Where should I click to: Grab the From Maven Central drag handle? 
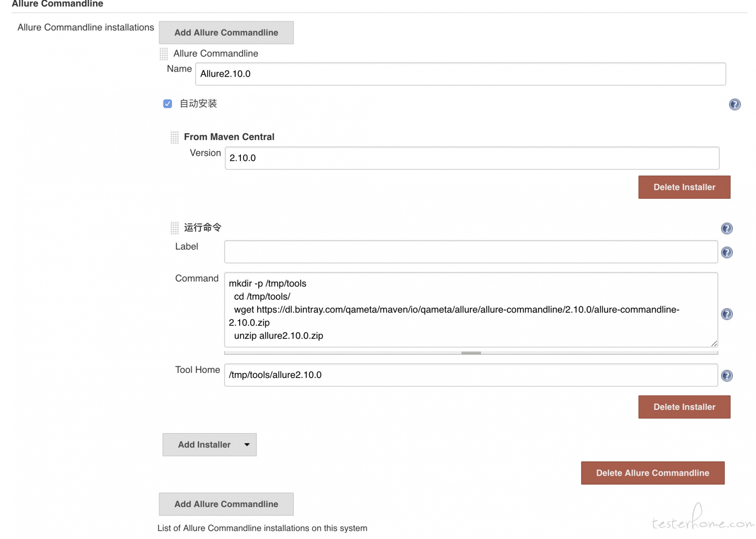[174, 137]
